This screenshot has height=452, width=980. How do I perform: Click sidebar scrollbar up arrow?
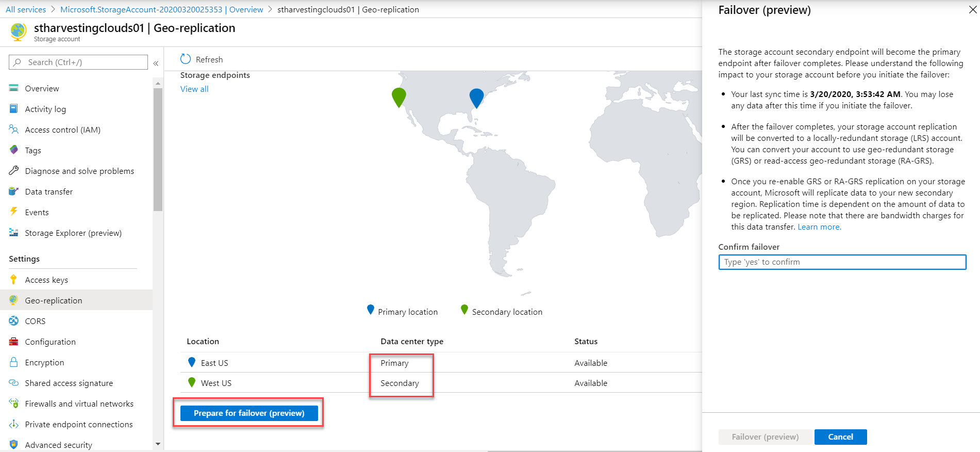click(158, 83)
